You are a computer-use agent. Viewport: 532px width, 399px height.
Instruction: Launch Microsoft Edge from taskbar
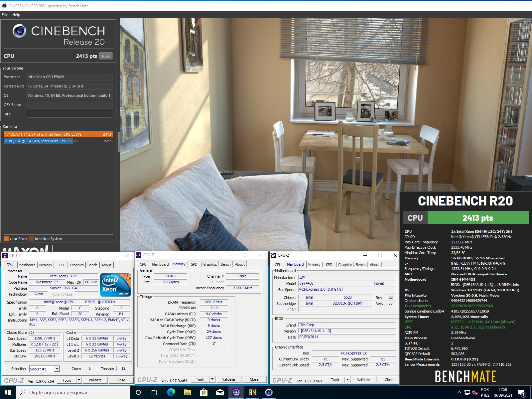171,392
